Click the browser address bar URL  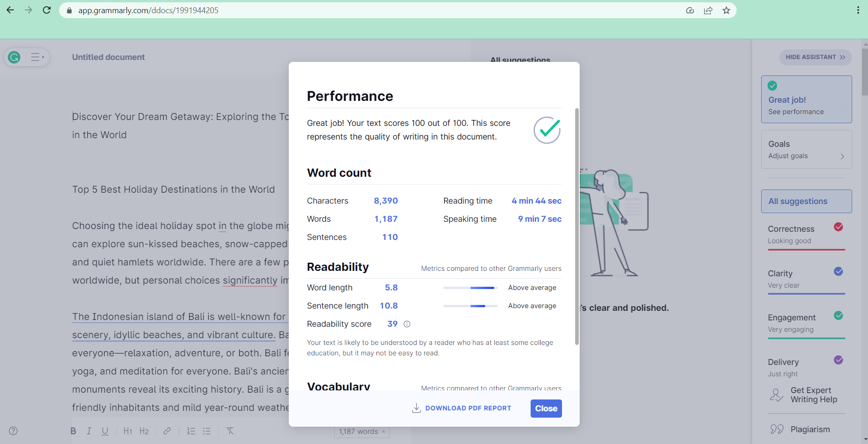click(x=148, y=10)
